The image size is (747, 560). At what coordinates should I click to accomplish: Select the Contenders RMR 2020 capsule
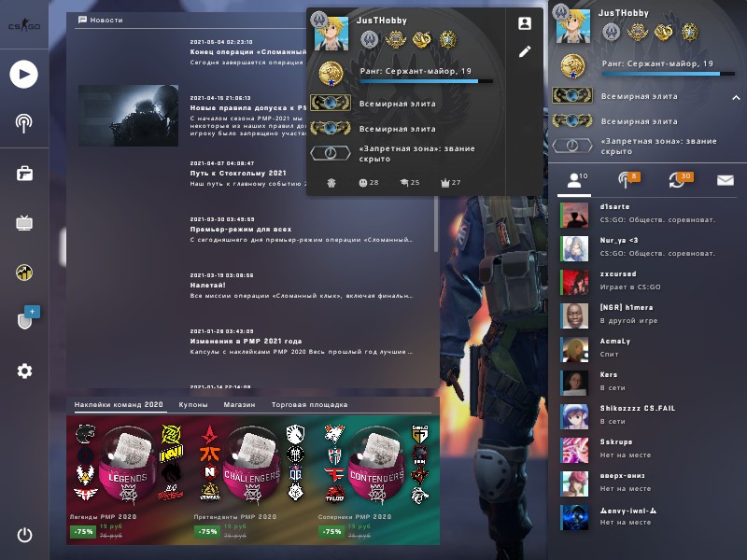pos(376,464)
